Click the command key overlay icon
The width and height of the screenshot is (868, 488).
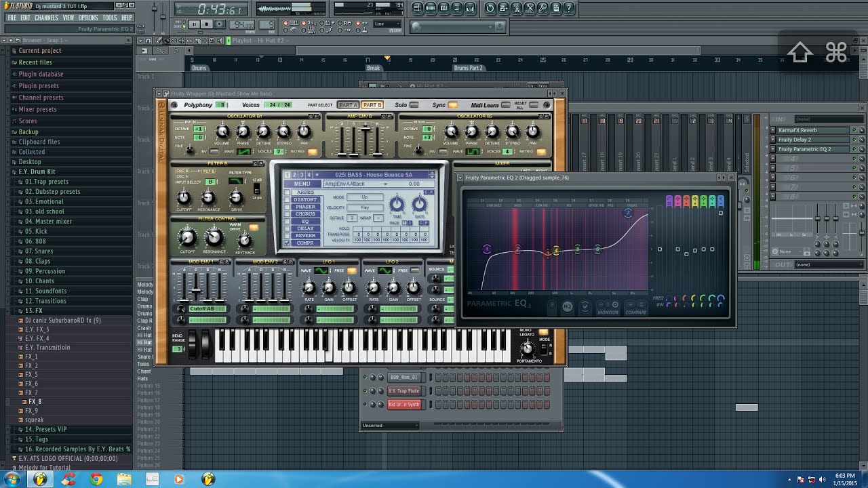[x=836, y=52]
